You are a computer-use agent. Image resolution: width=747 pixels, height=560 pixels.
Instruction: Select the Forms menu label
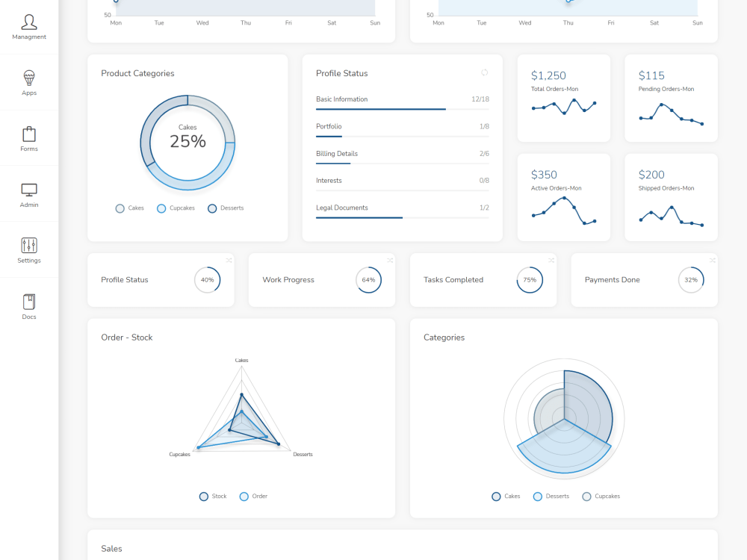pyautogui.click(x=29, y=149)
